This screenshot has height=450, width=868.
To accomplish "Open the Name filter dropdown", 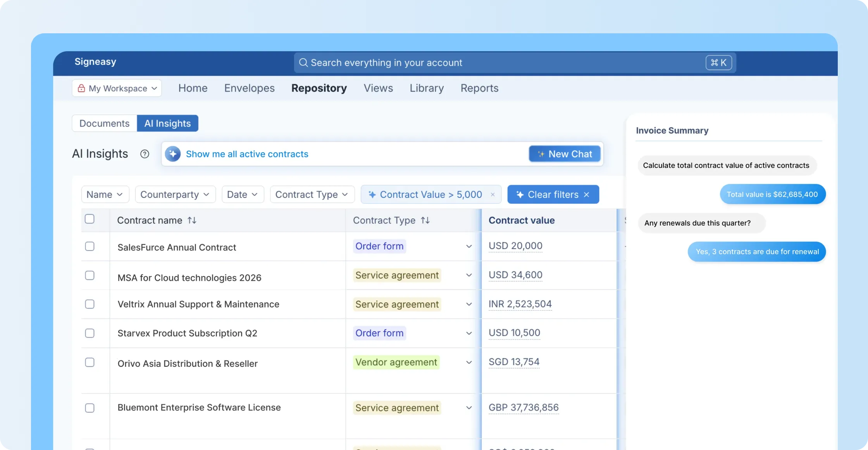I will tap(105, 194).
